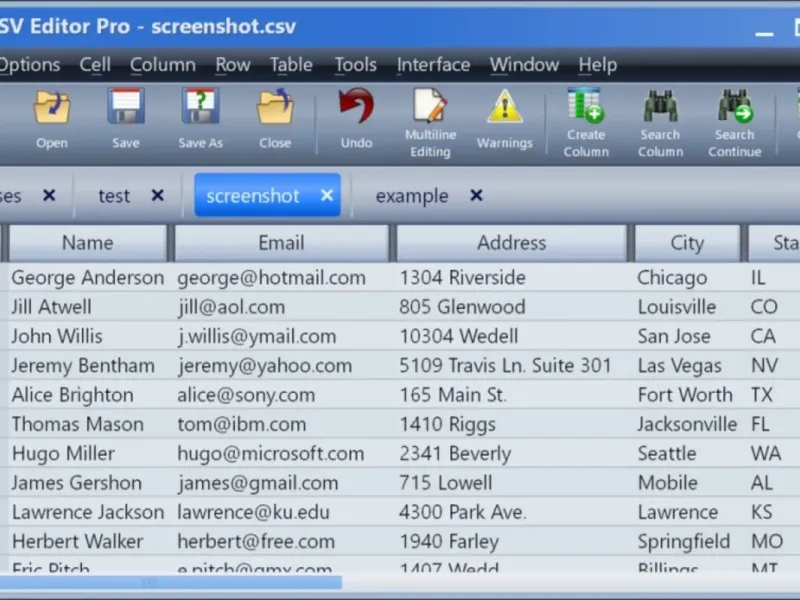800x600 pixels.
Task: Open the Warnings triangle icon
Action: point(505,107)
